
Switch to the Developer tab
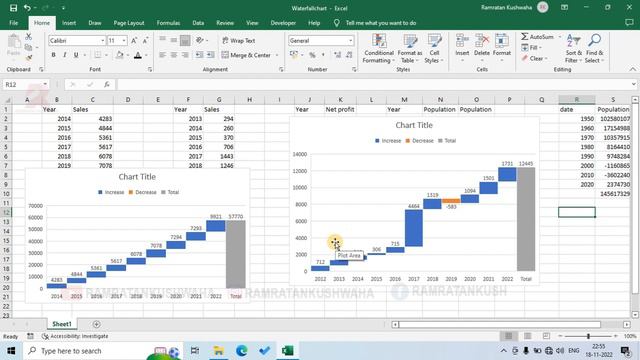283,23
